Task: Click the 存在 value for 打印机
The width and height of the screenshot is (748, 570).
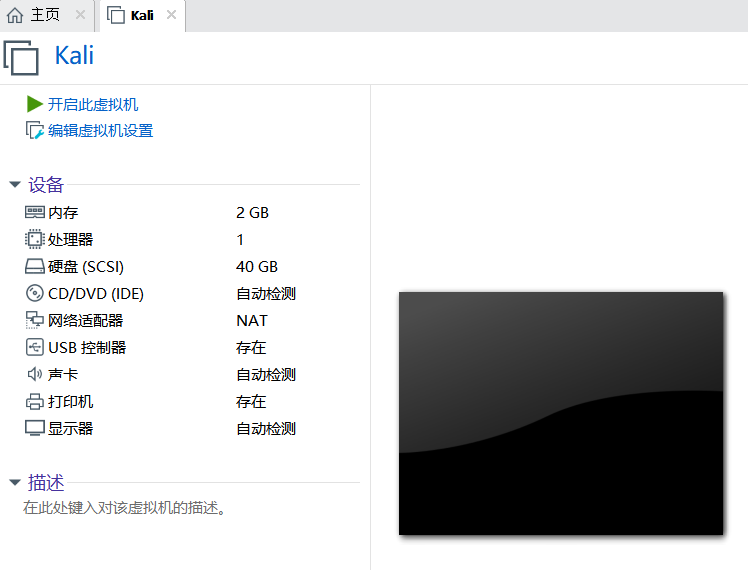Action: pyautogui.click(x=251, y=402)
